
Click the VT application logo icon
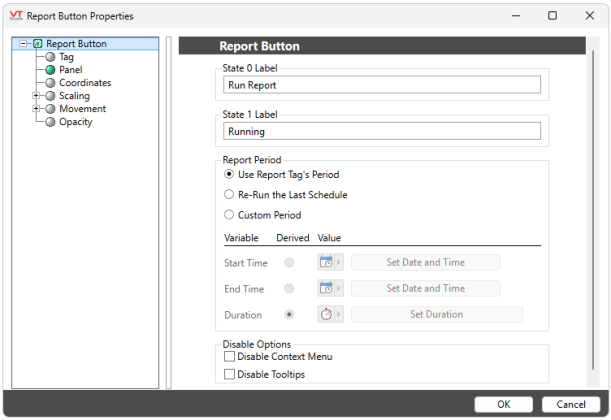tap(16, 16)
